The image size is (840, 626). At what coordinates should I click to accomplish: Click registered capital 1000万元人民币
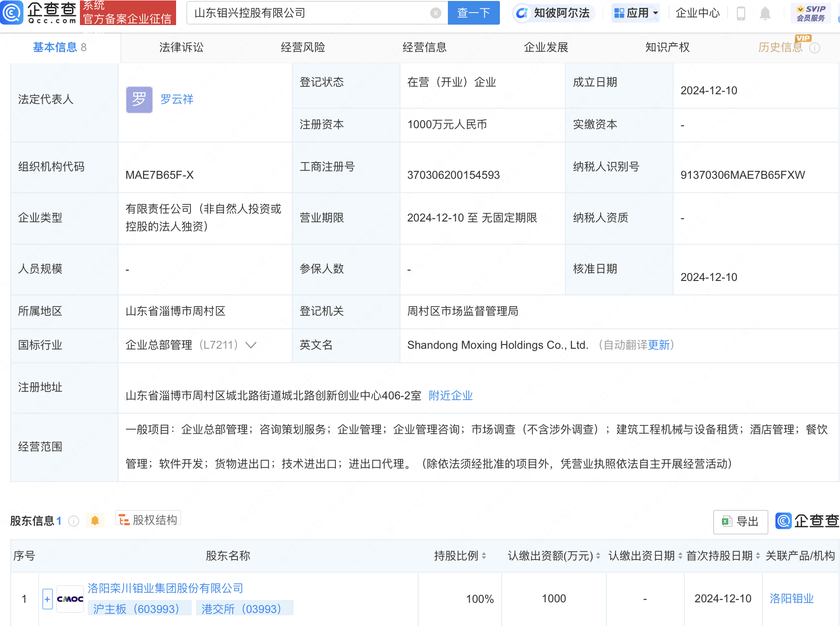pyautogui.click(x=447, y=124)
